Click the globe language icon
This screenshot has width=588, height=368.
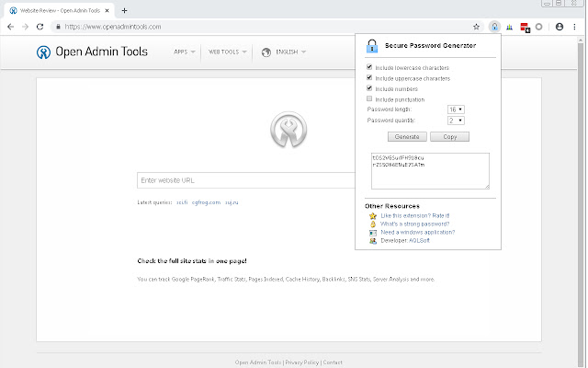pos(266,52)
